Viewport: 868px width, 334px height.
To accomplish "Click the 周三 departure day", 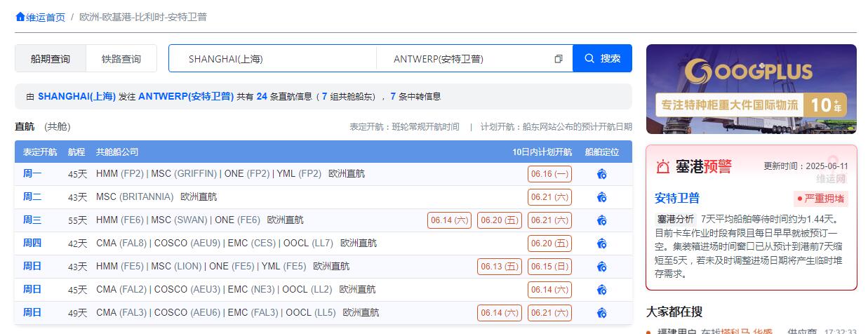I will pos(32,220).
